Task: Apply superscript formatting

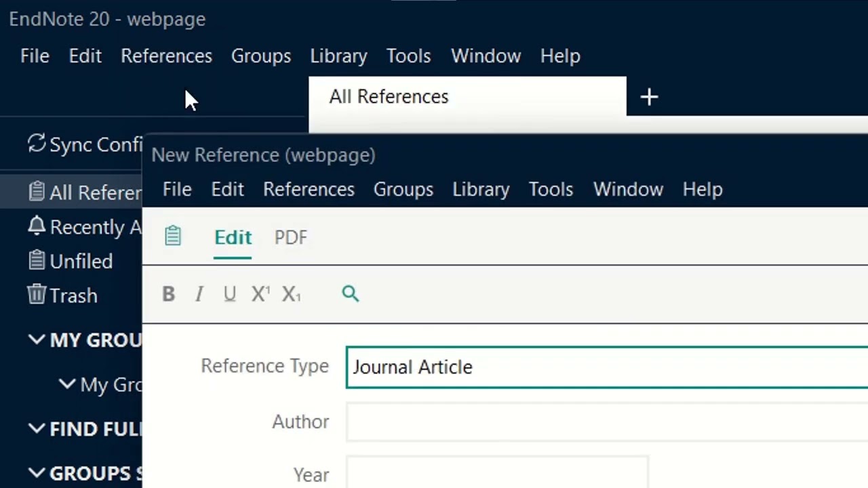Action: 260,293
